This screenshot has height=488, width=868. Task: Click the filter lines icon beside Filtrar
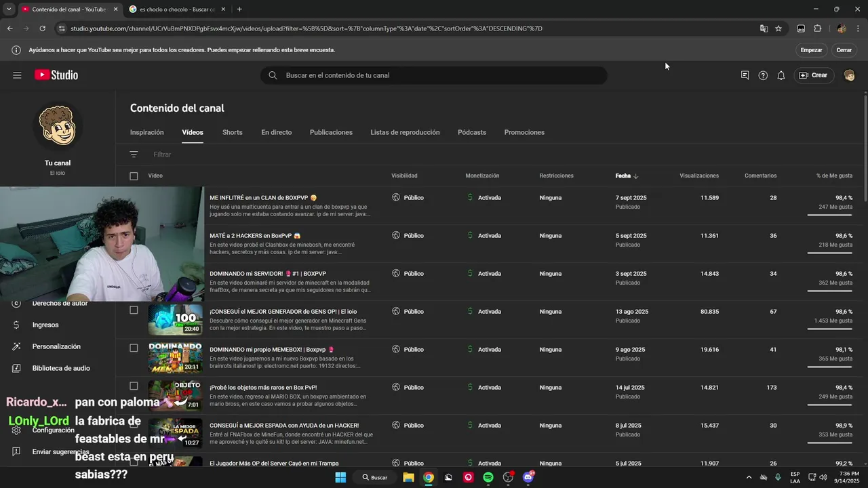point(134,155)
